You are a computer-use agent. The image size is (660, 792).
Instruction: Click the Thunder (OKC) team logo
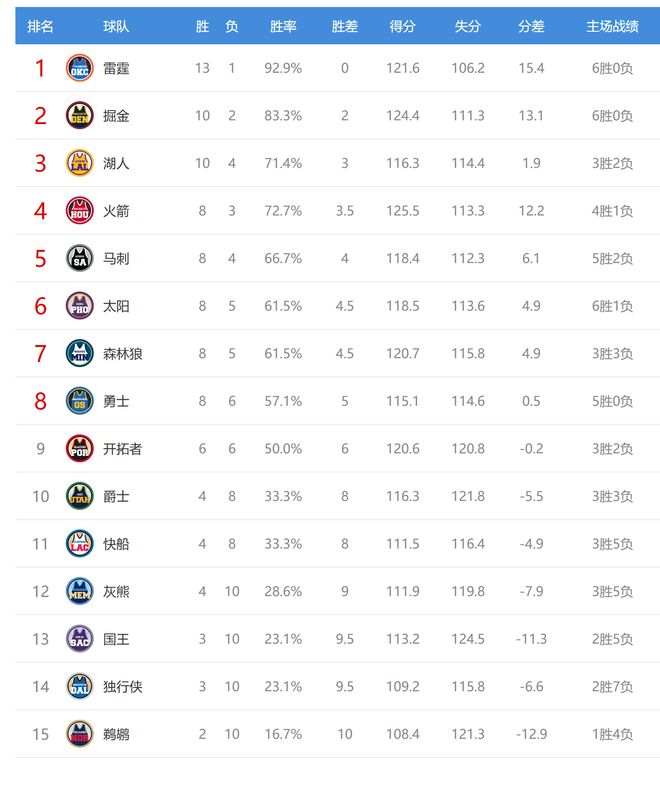[80, 69]
